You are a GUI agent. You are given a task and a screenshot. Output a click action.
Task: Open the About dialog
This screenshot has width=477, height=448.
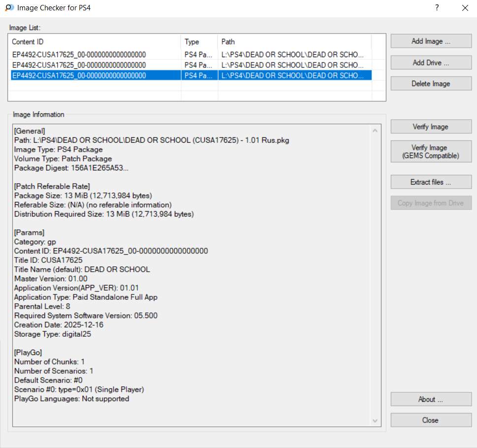pos(431,399)
